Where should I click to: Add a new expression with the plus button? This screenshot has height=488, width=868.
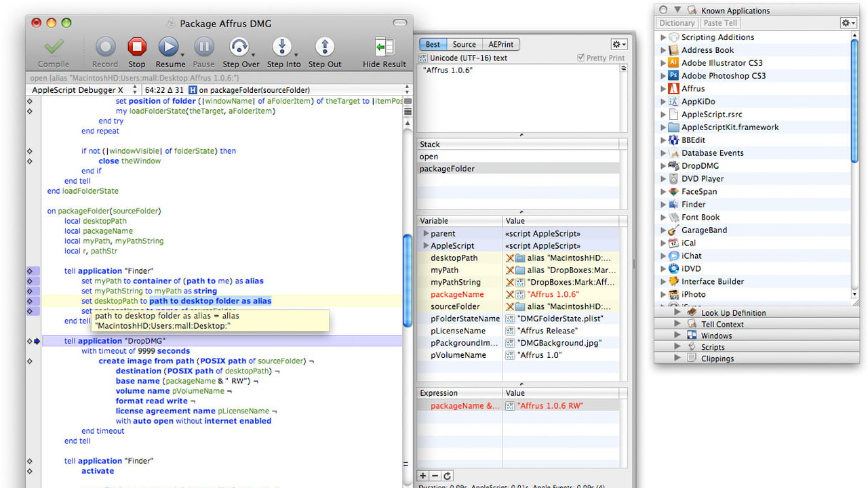[x=423, y=476]
